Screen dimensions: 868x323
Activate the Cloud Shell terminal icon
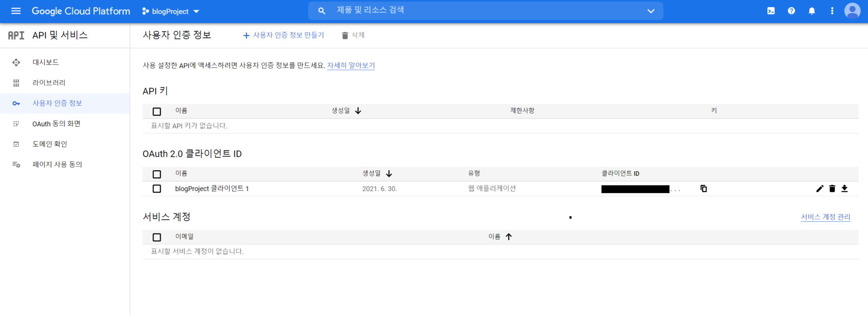pyautogui.click(x=771, y=11)
